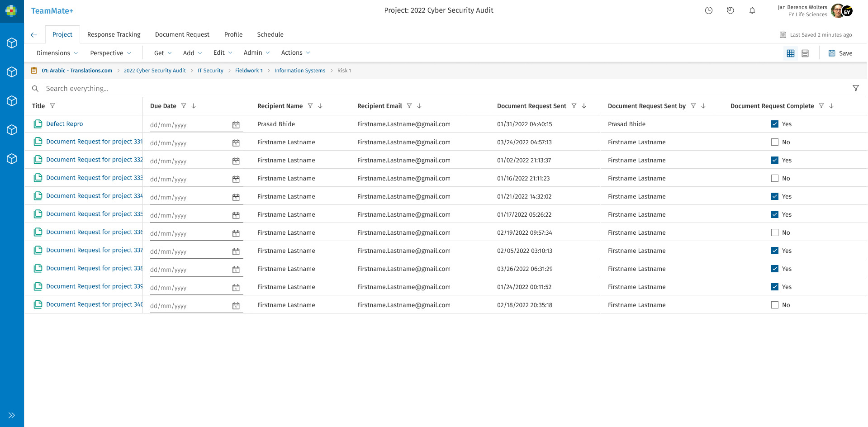The width and height of the screenshot is (868, 427).
Task: Open the Schedule tab
Action: (270, 34)
